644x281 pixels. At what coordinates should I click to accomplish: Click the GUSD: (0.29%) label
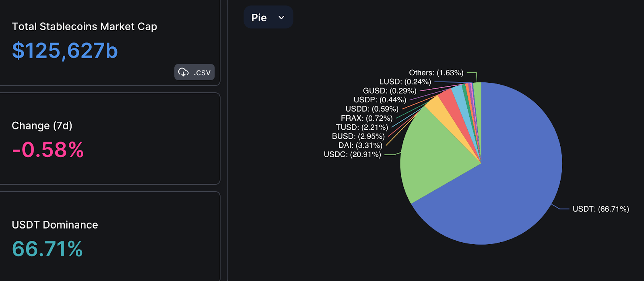pos(390,91)
